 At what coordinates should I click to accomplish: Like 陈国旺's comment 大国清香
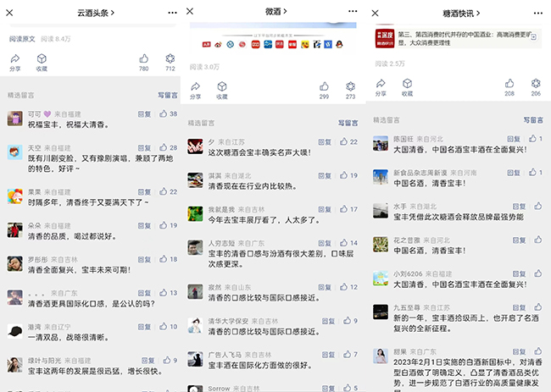[536, 139]
